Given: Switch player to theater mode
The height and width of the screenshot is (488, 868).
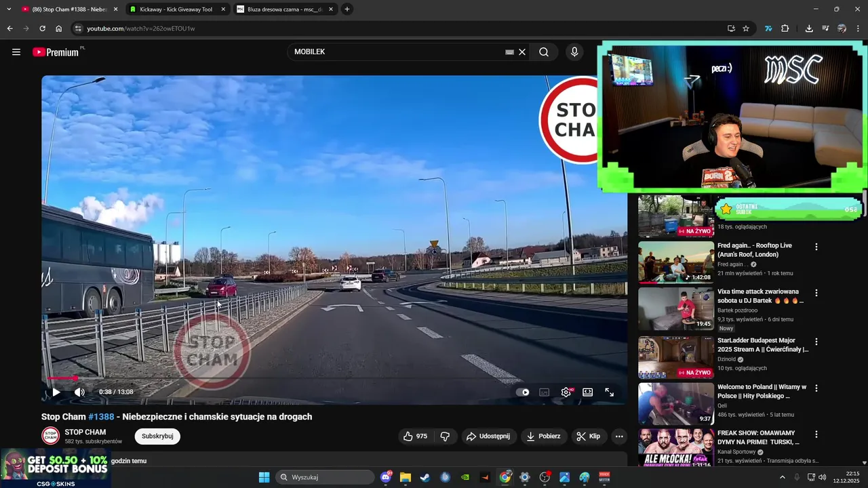Looking at the screenshot, I should tap(588, 392).
